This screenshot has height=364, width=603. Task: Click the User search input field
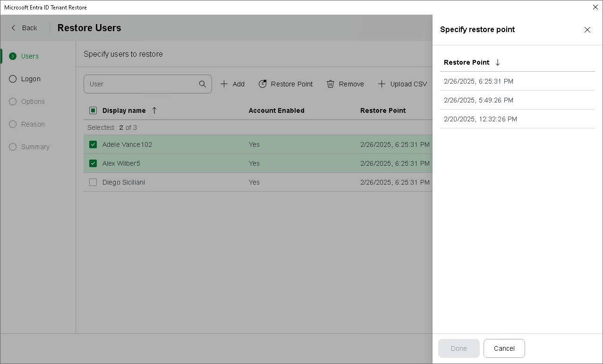click(142, 84)
